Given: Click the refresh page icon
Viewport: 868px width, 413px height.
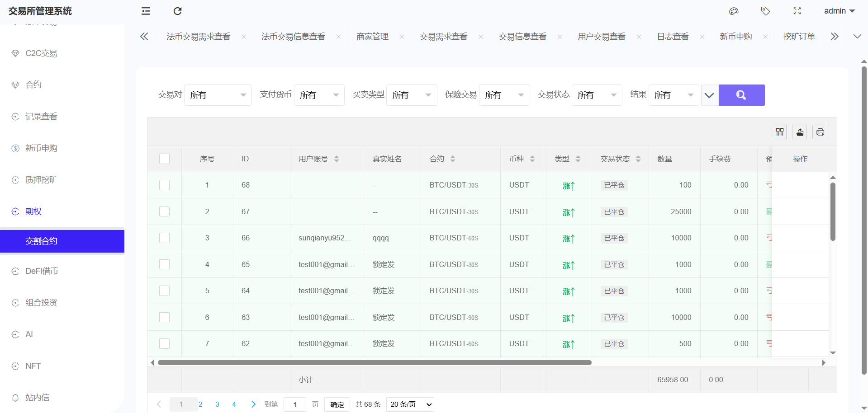Looking at the screenshot, I should 177,11.
